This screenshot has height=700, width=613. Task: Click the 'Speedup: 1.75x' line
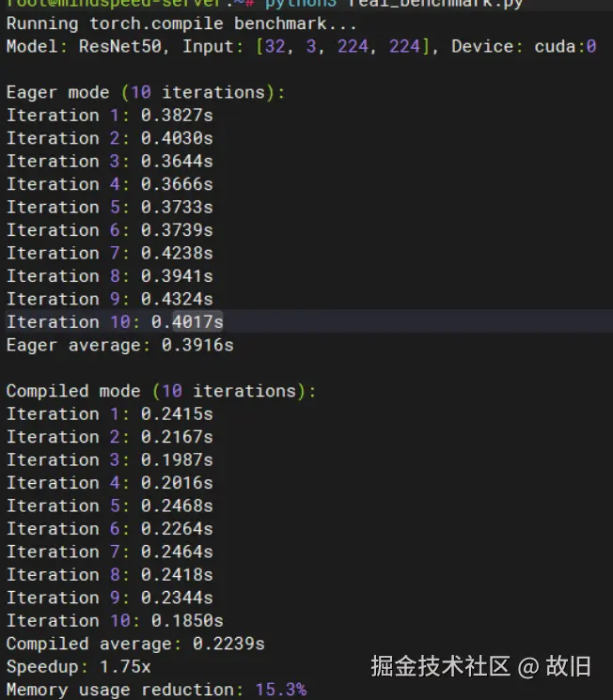click(x=79, y=667)
